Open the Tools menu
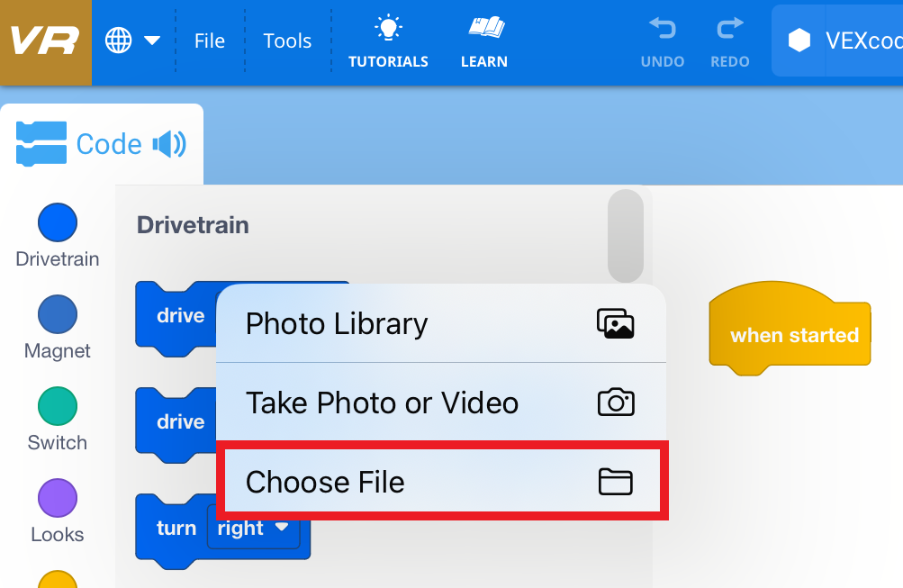This screenshot has width=903, height=588. click(x=286, y=40)
